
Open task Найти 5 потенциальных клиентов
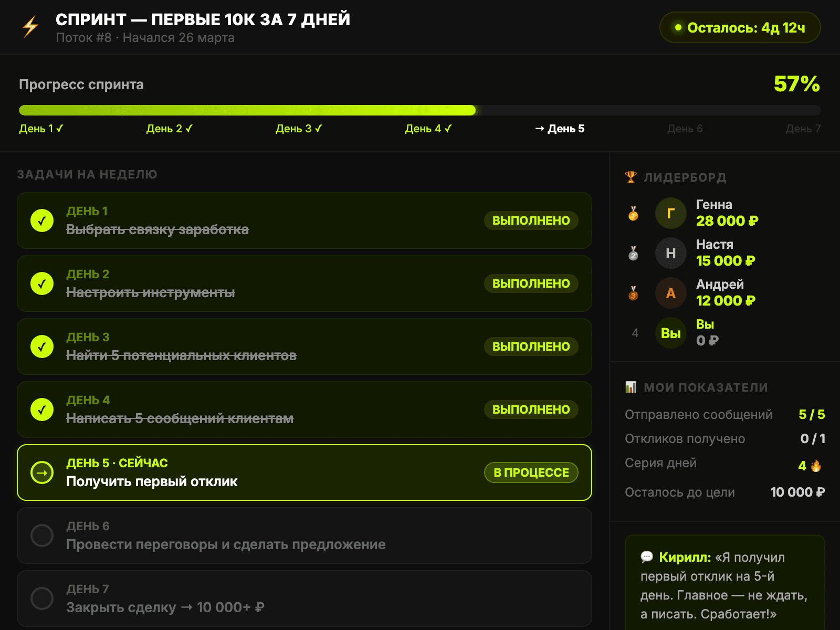tap(304, 346)
